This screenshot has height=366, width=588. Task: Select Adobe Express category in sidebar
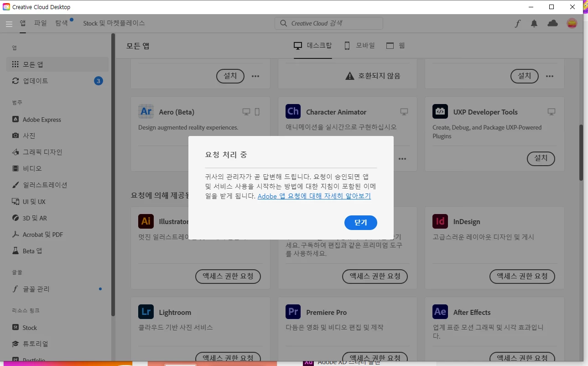tap(57, 120)
